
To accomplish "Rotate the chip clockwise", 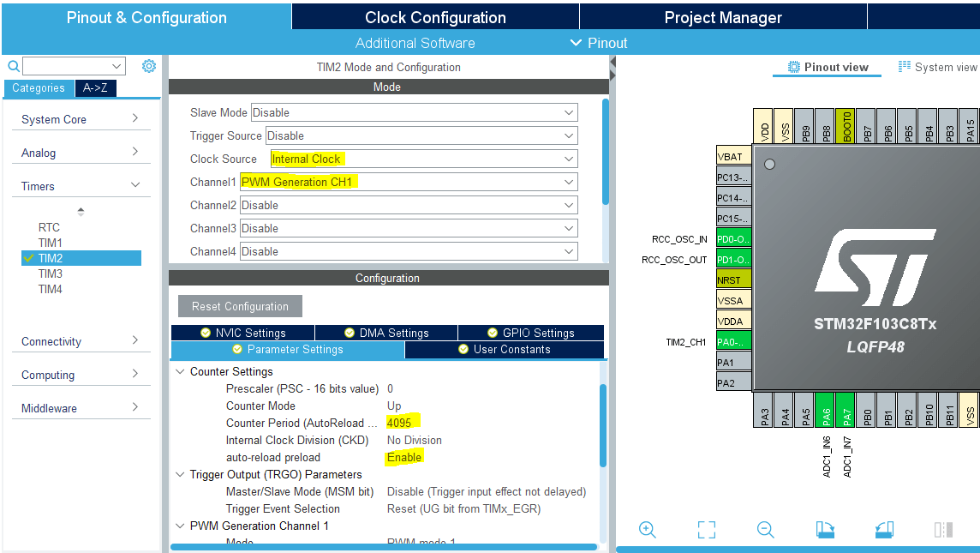I will tap(825, 530).
